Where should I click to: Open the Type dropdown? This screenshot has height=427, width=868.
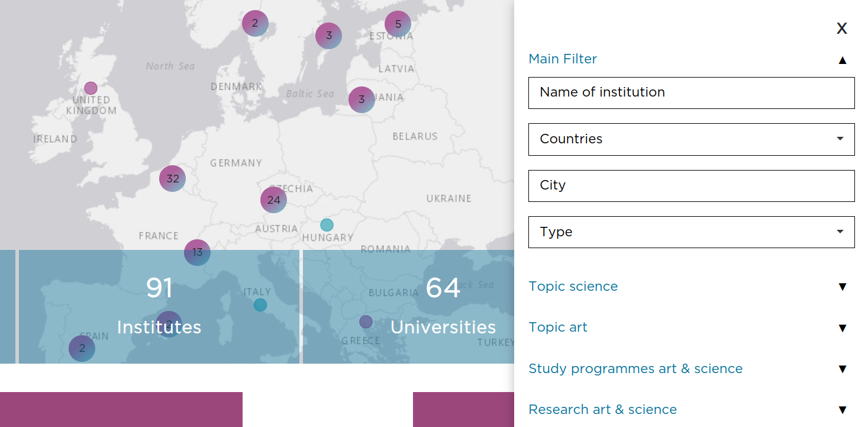(x=691, y=232)
